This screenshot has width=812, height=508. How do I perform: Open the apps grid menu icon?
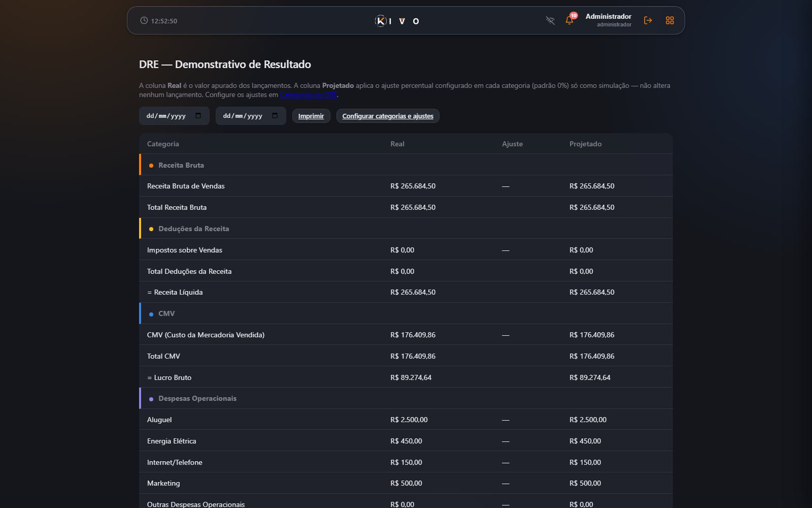pos(670,20)
